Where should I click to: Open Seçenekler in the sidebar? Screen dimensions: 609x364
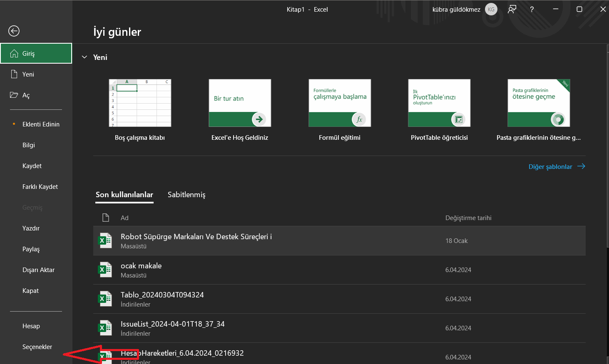pyautogui.click(x=37, y=347)
